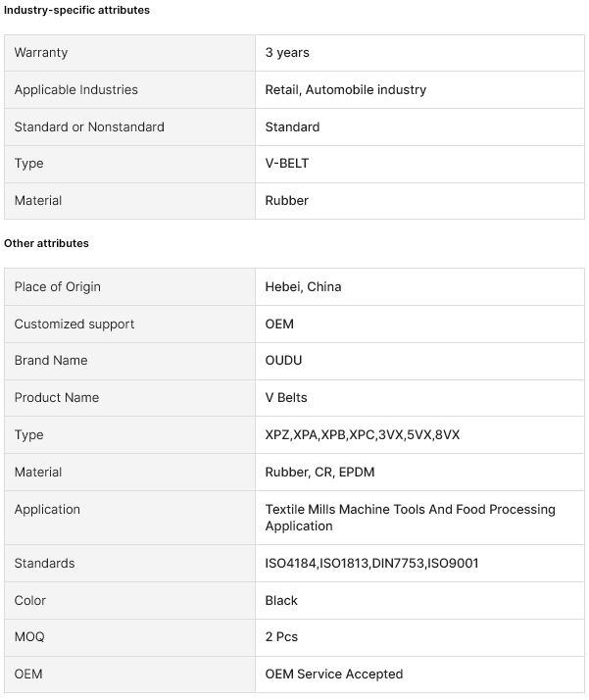Click the XPZ,XPA,XPB,XPC type list value
589x700 pixels.
[x=362, y=435]
